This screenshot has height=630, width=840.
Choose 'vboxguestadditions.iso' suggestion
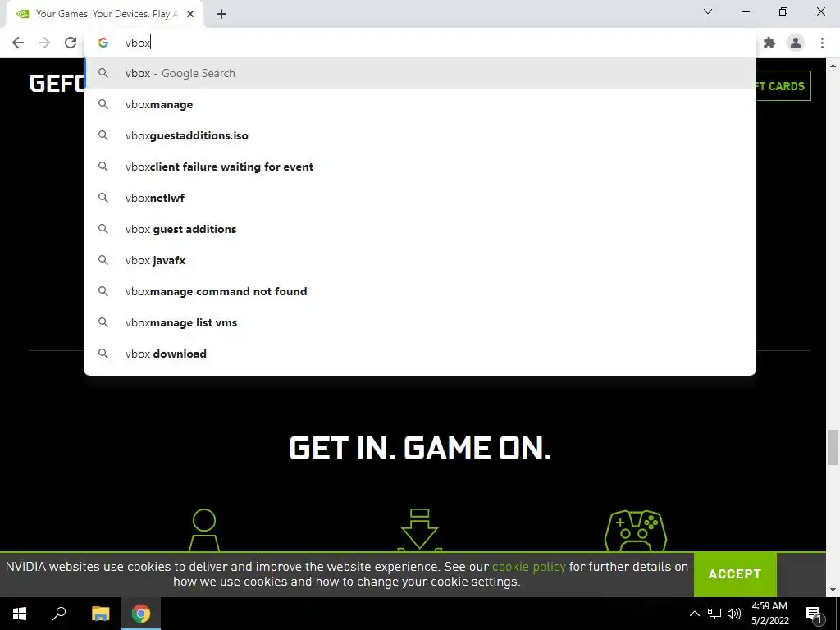[x=420, y=135]
